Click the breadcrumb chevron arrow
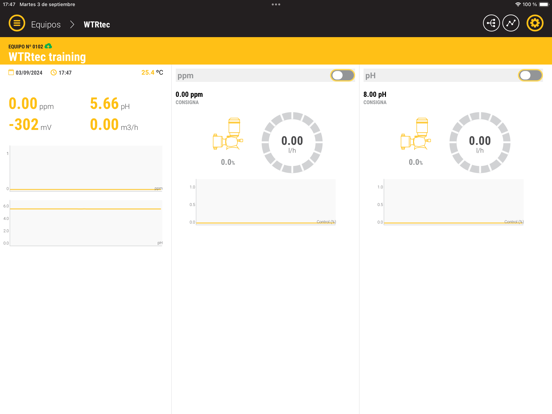This screenshot has height=414, width=552. tap(72, 25)
